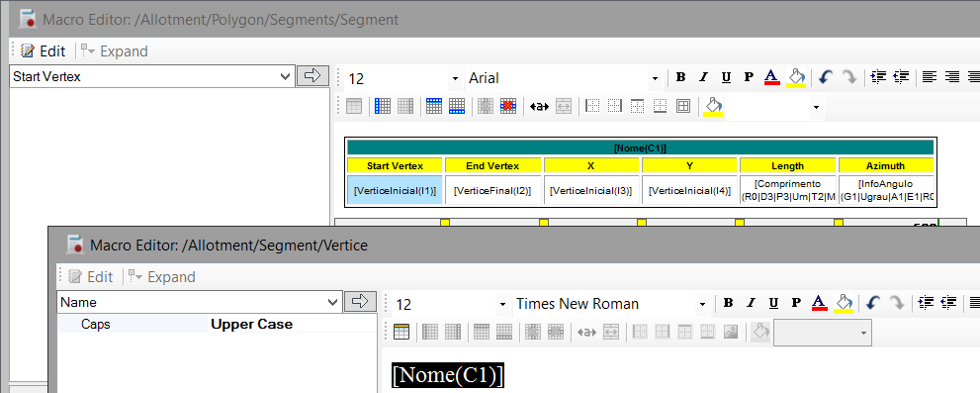This screenshot has width=980, height=393.
Task: Open the Name combo box
Action: tap(200, 302)
